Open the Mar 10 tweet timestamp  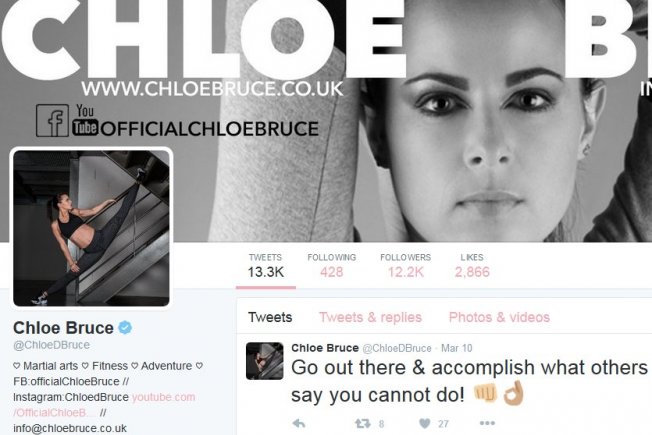457,348
